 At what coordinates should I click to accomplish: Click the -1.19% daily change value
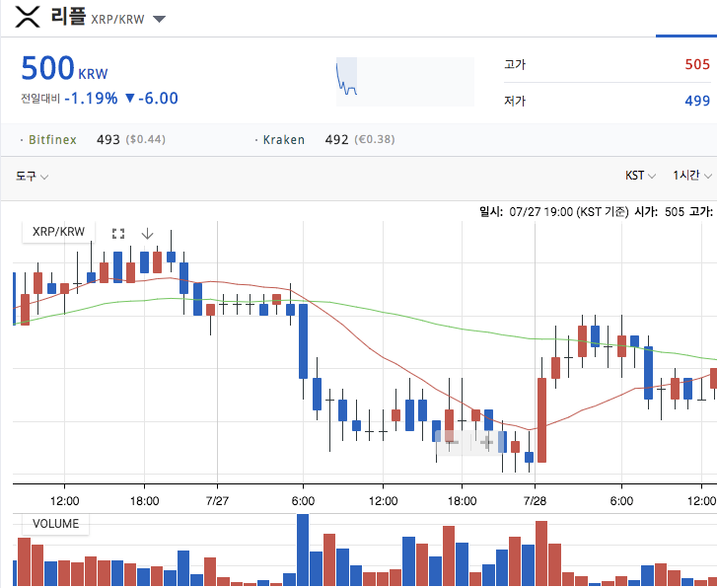(91, 99)
